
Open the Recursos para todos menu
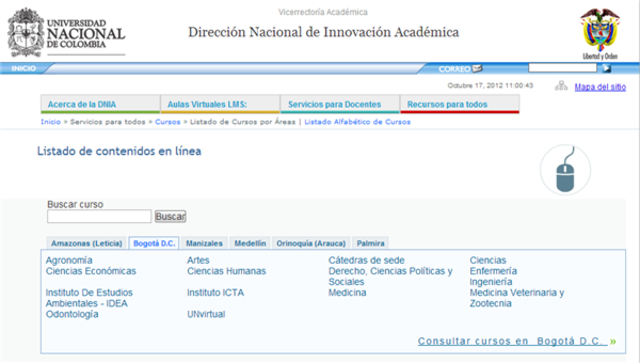click(460, 104)
